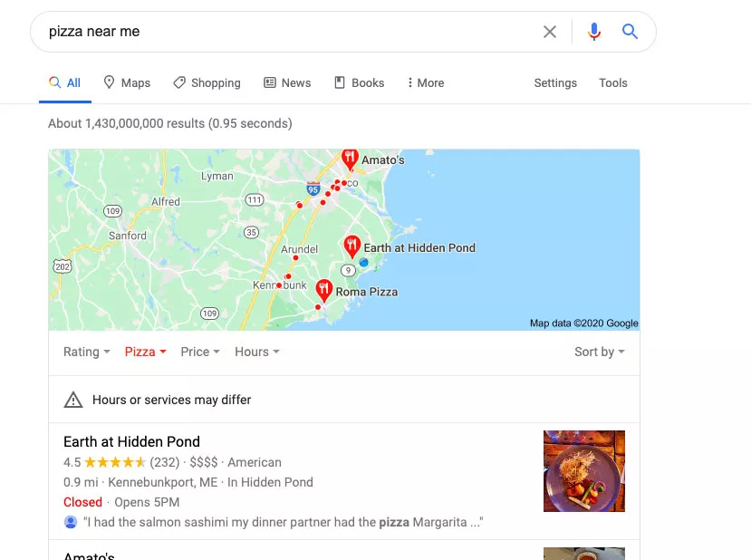751x560 pixels.
Task: Open search Settings
Action: click(555, 82)
